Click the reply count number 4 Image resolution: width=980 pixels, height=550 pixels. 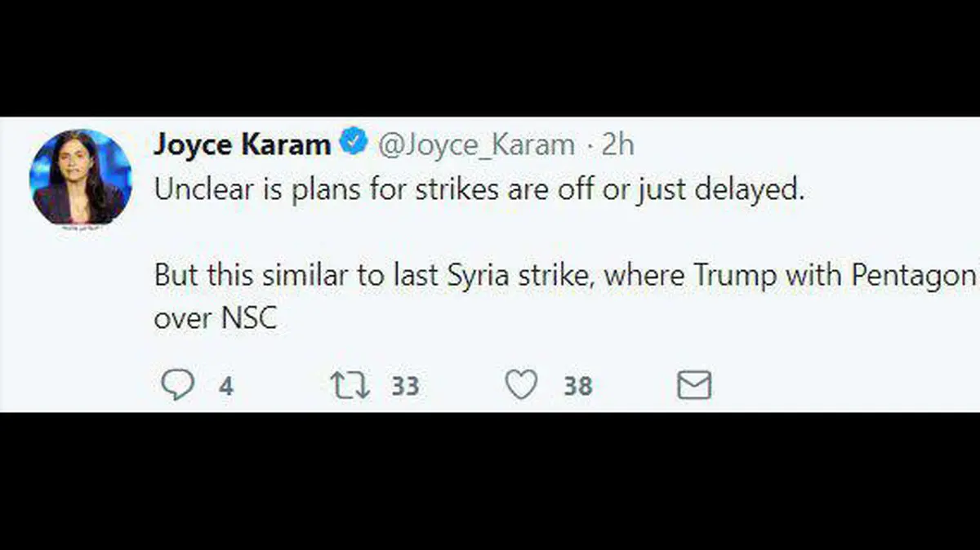[x=225, y=386]
